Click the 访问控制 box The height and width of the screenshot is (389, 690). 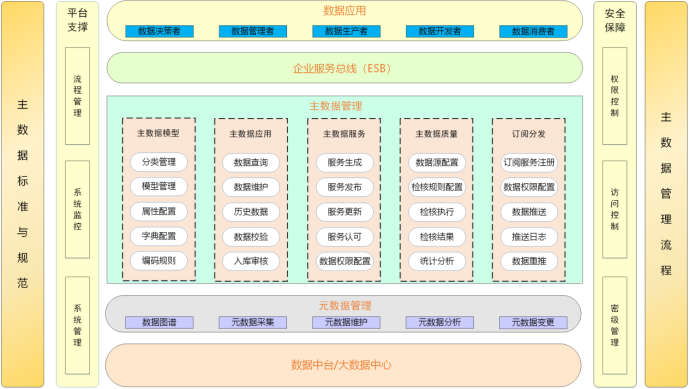point(615,209)
